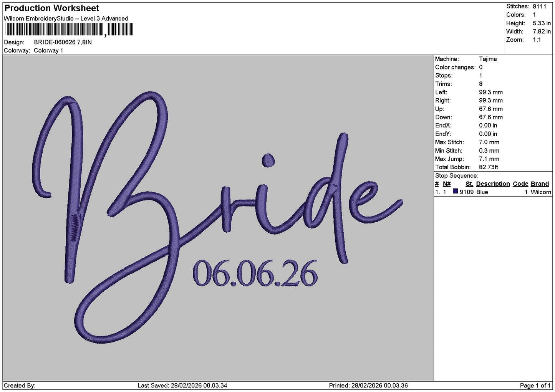This screenshot has width=555, height=392.
Task: Click the Created By label
Action: [20, 385]
